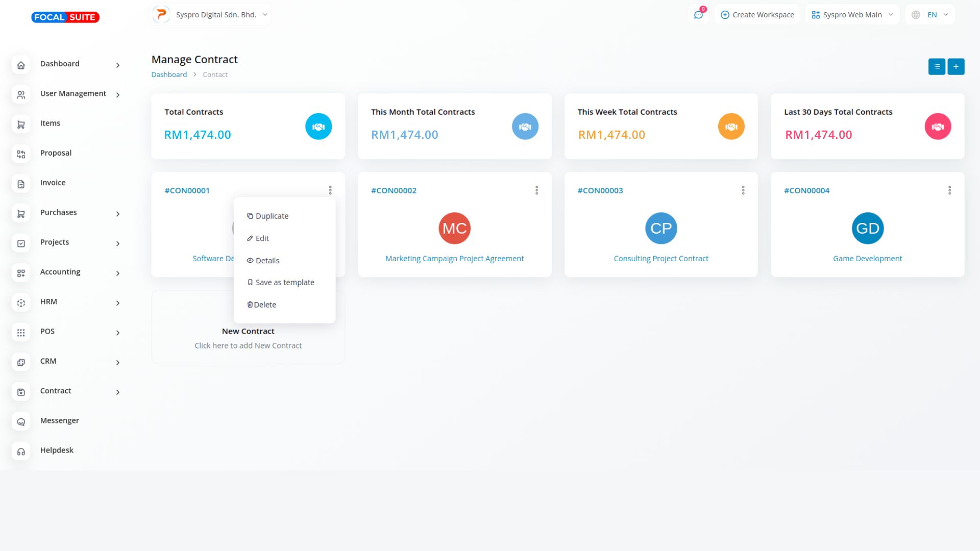Viewport: 980px width, 551px height.
Task: Click the plus add contract icon button
Action: (x=956, y=67)
